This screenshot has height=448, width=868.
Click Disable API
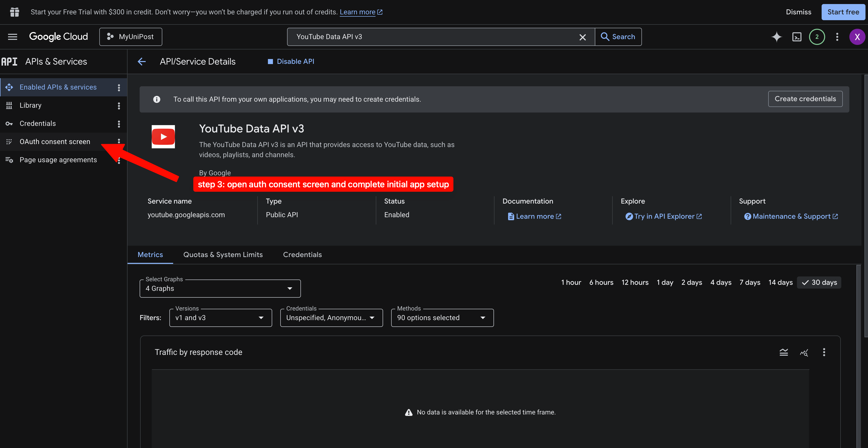coord(291,61)
